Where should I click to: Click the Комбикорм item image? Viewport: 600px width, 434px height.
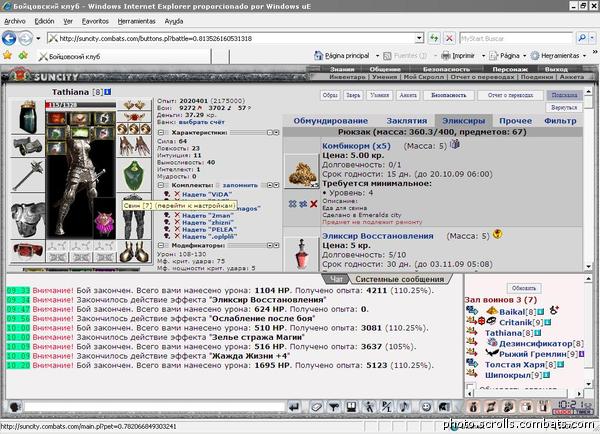pos(302,171)
